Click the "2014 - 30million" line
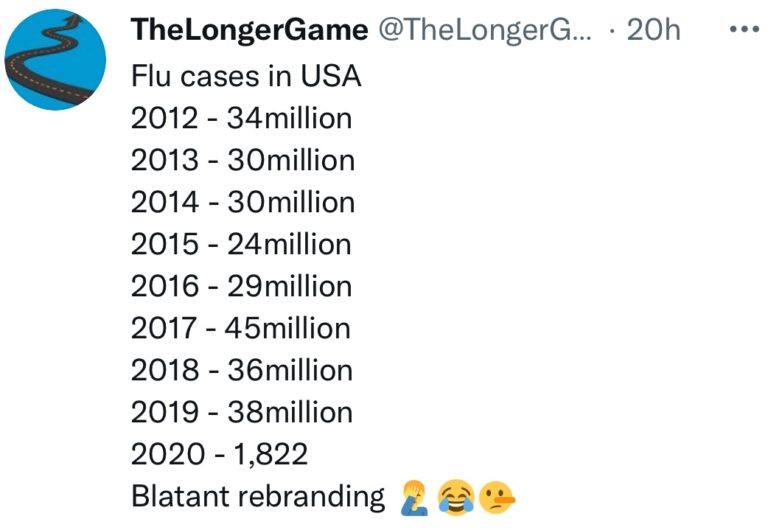The height and width of the screenshot is (530, 768). coord(242,202)
